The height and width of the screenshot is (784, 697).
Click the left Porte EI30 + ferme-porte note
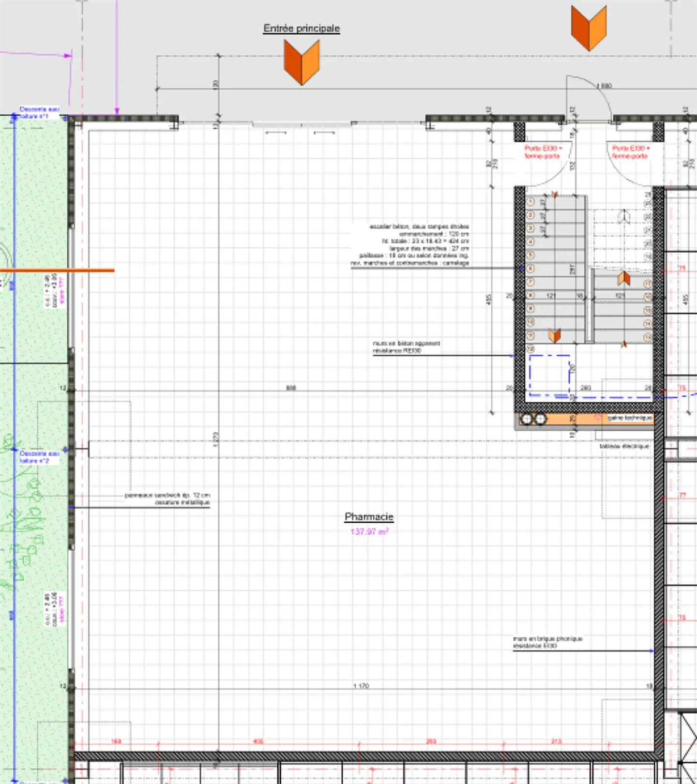(543, 152)
